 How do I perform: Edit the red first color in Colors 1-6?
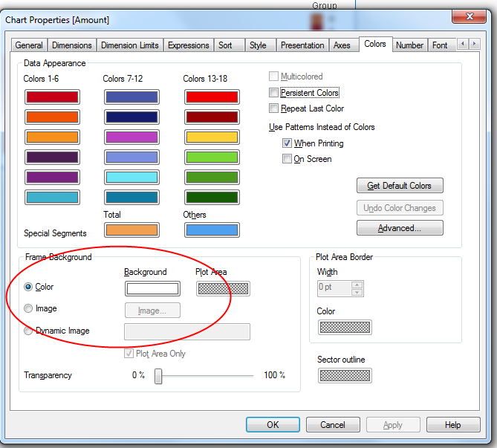coord(52,97)
